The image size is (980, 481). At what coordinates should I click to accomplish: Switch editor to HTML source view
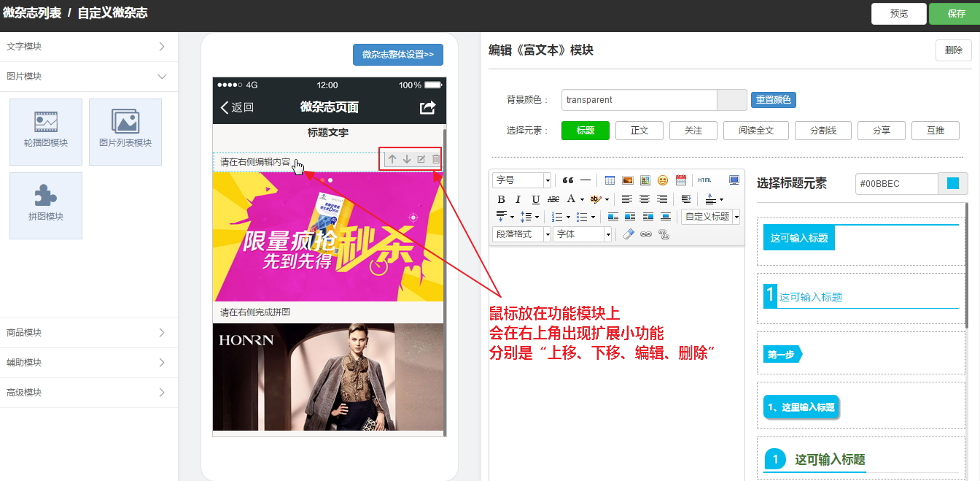click(x=704, y=180)
